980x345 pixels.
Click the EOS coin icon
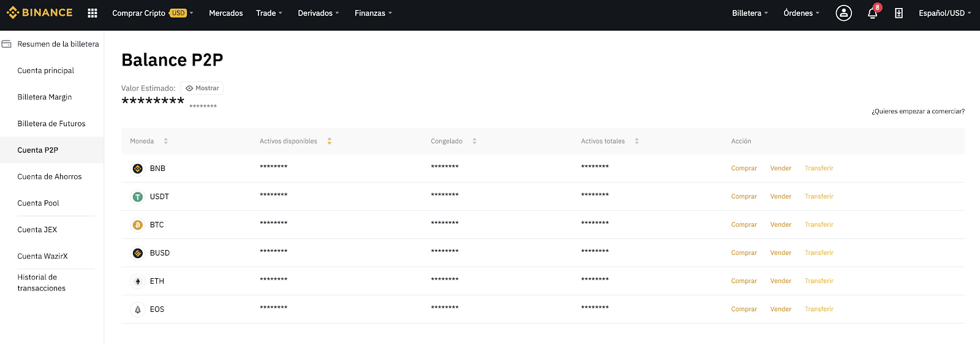(138, 309)
